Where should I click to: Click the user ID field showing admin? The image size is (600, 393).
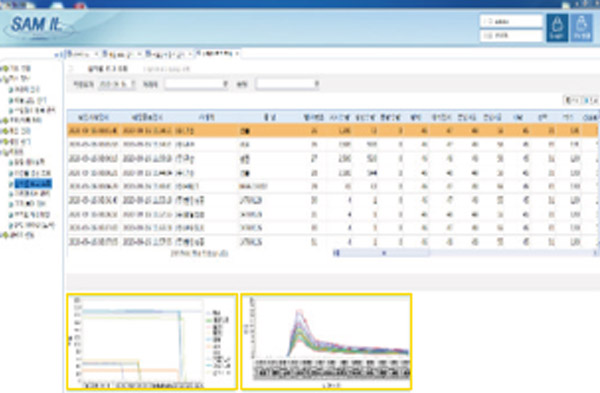[511, 21]
